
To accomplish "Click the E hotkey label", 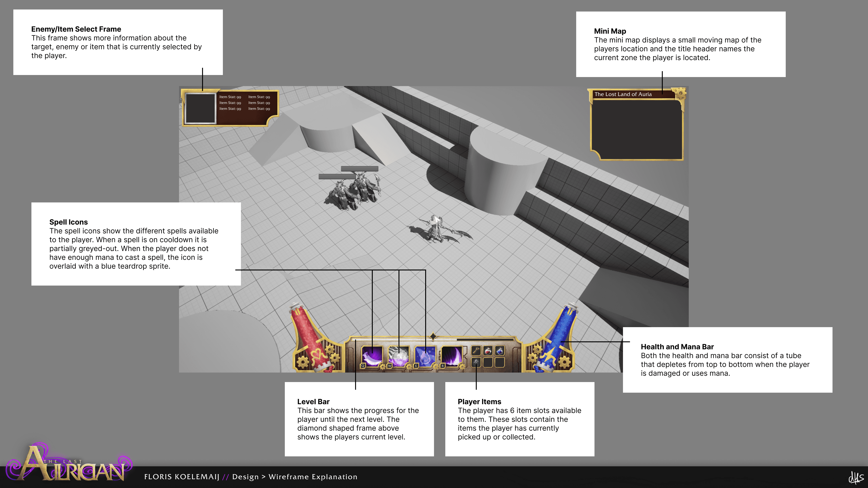I will pos(416,366).
